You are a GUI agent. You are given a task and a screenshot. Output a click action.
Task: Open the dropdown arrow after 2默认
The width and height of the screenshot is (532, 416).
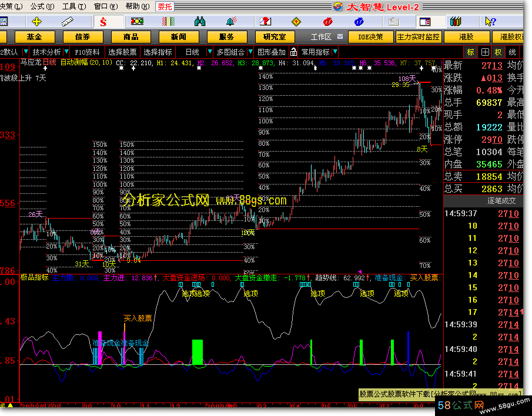25,52
